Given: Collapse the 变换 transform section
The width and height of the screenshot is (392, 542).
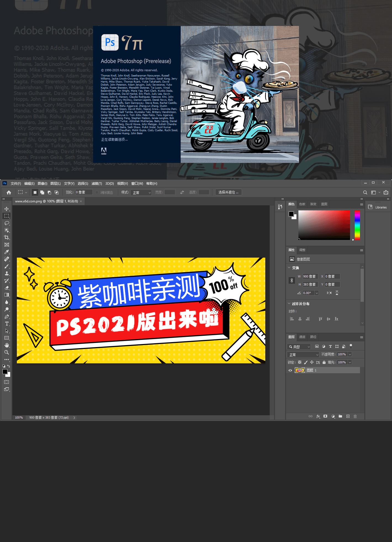Looking at the screenshot, I should [289, 268].
